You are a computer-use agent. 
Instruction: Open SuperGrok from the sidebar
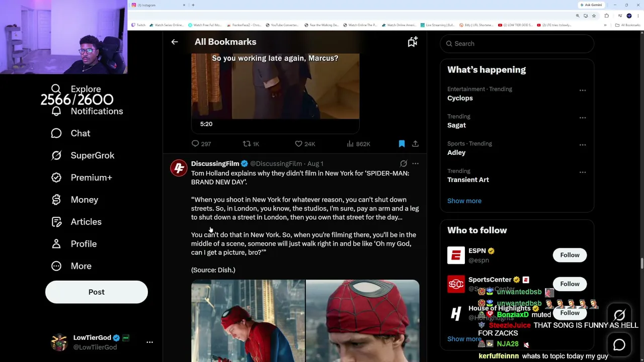pos(83,155)
